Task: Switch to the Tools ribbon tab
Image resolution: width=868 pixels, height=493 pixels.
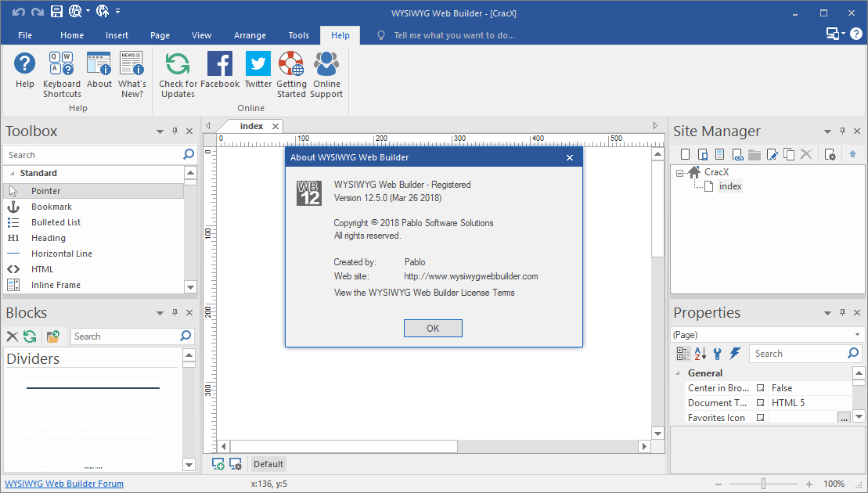Action: point(298,35)
